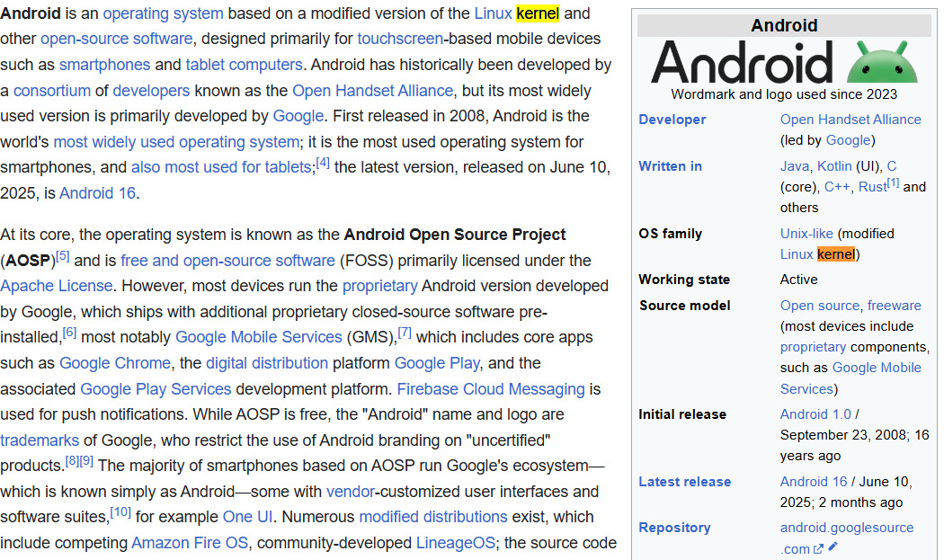
Task: Open 'free and open-source software' link
Action: click(x=228, y=261)
